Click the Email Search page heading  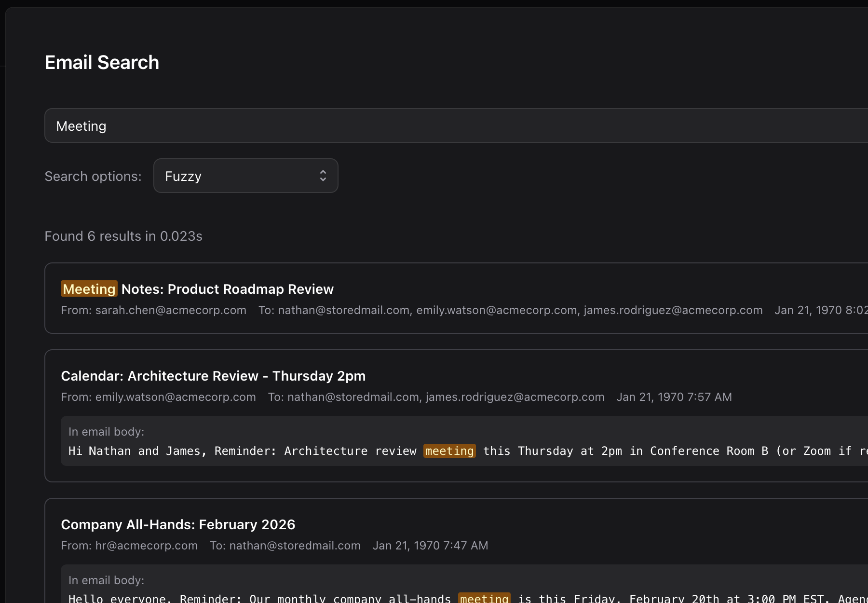pyautogui.click(x=102, y=63)
